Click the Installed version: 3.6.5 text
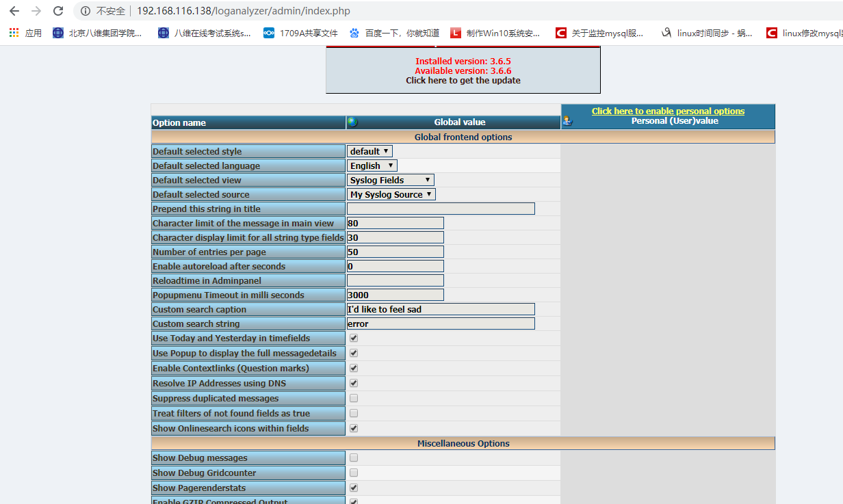The width and height of the screenshot is (843, 504). (463, 61)
